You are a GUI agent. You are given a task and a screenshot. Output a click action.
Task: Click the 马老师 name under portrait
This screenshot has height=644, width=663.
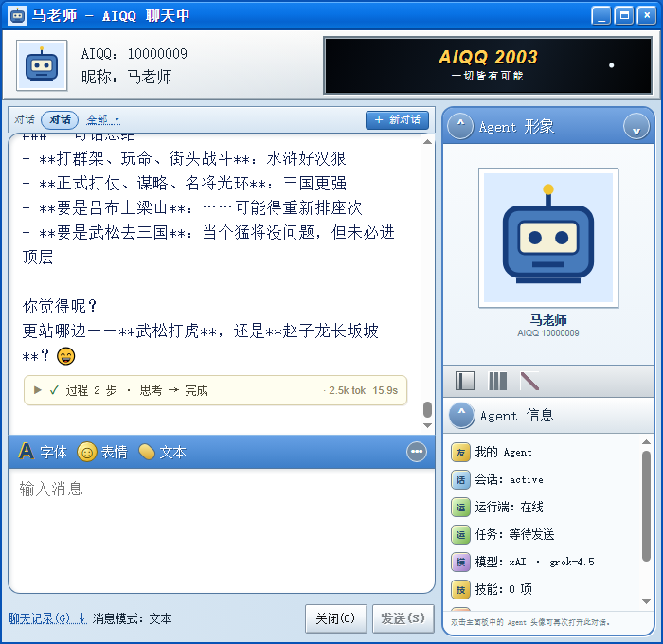(548, 319)
